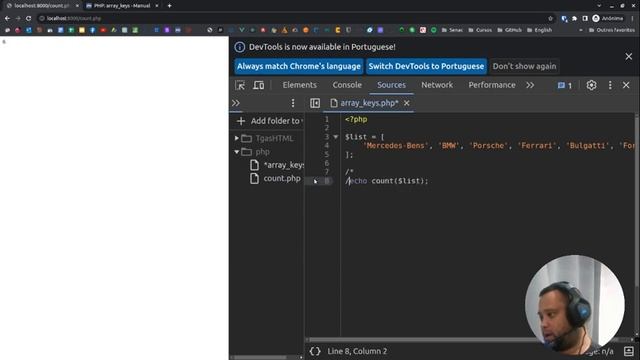Toggle the device toolbar icon
Image resolution: width=640 pixels, height=360 pixels.
tap(258, 85)
